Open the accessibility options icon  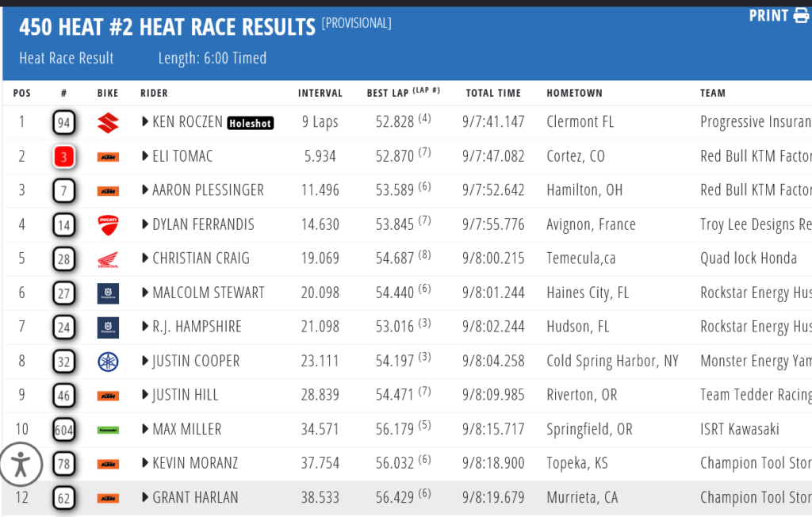point(21,464)
